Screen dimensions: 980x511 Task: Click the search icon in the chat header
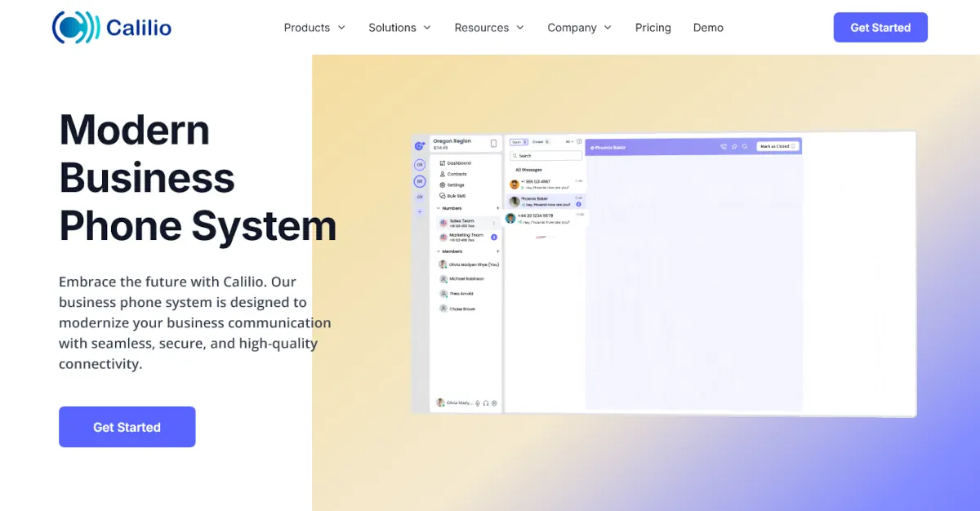(745, 147)
